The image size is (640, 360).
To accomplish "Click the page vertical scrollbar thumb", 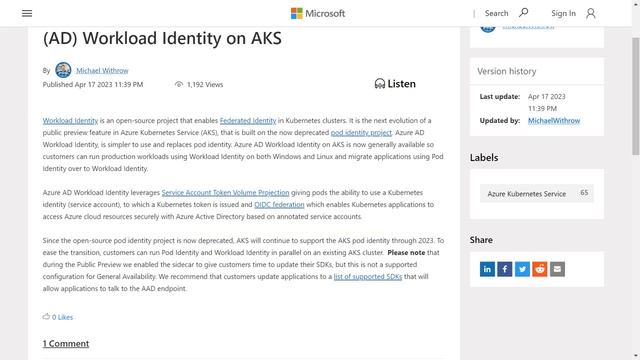I will [636, 96].
